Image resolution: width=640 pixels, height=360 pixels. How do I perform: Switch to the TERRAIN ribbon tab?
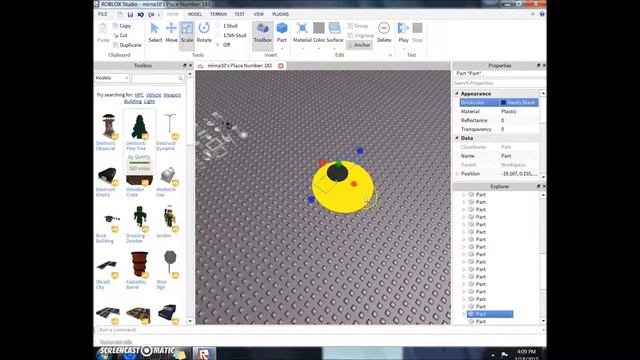(218, 14)
